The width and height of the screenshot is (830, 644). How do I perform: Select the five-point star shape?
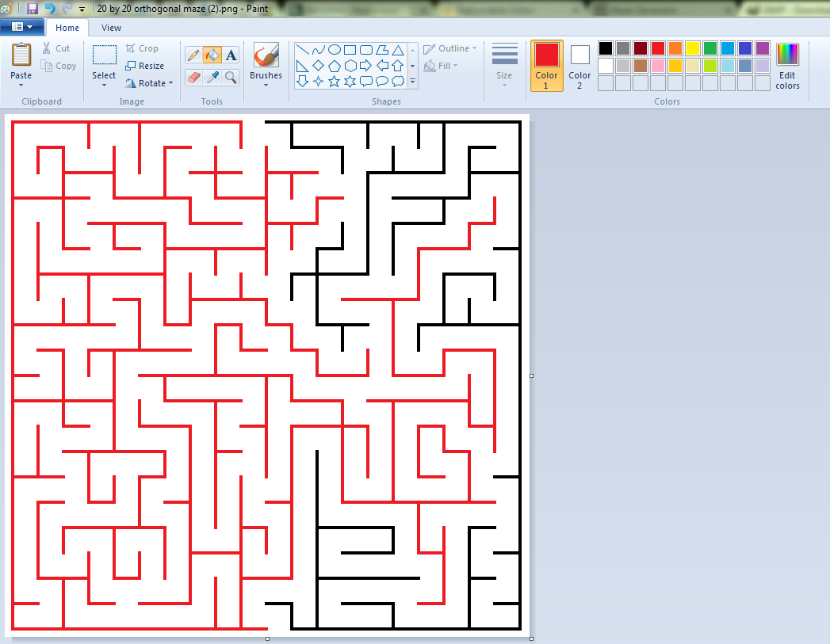334,80
